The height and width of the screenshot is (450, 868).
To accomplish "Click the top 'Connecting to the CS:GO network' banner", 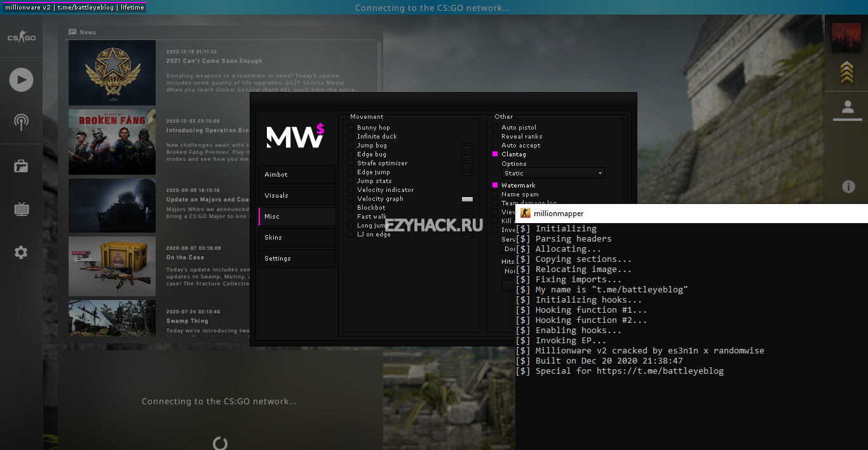I will (x=432, y=8).
